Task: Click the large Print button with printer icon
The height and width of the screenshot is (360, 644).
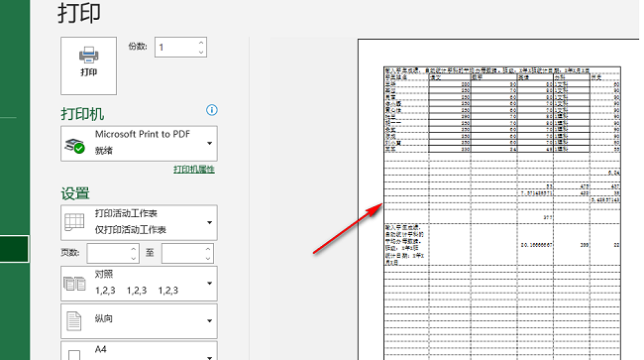Action: [89, 65]
